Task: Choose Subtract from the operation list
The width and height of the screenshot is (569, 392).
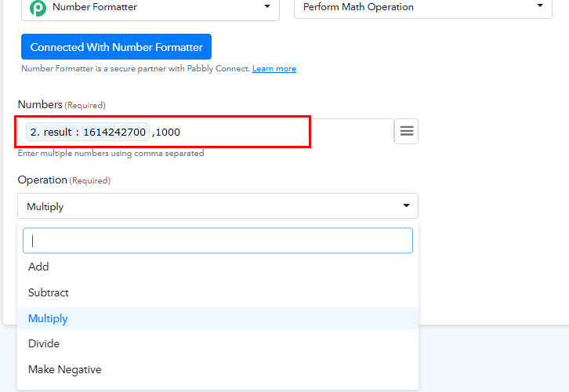Action: 218,292
